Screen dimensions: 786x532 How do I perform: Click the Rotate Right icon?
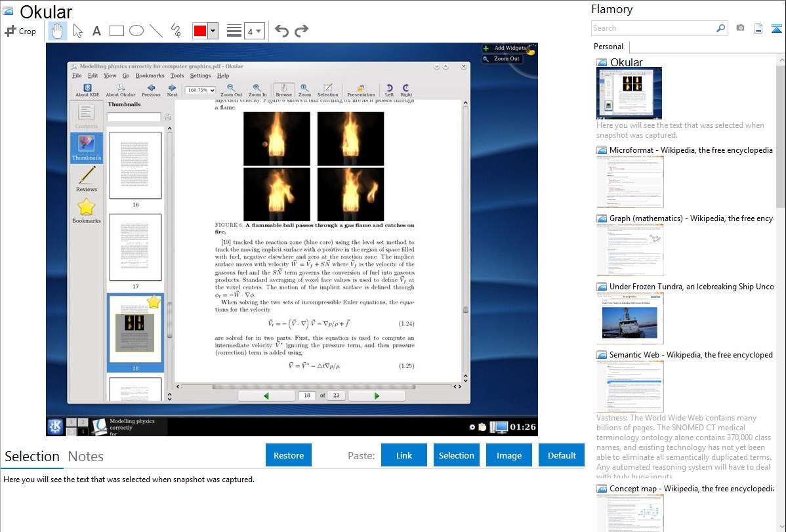pos(406,91)
